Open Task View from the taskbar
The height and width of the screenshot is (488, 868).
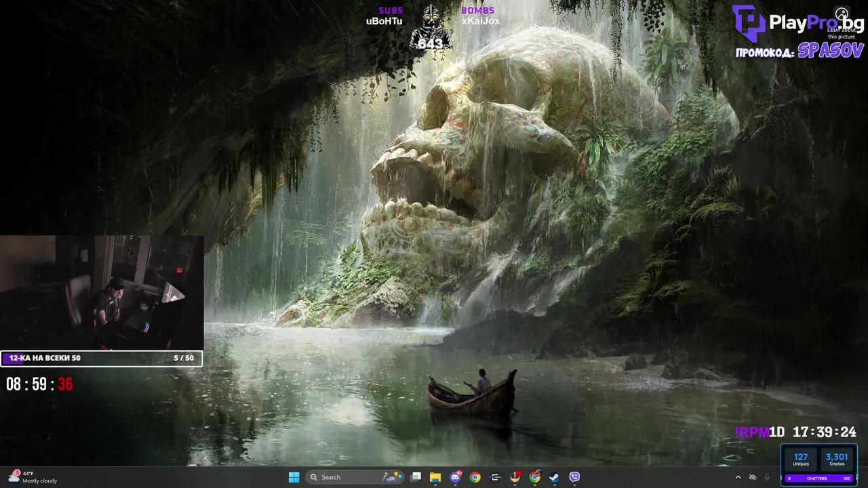coord(416,477)
